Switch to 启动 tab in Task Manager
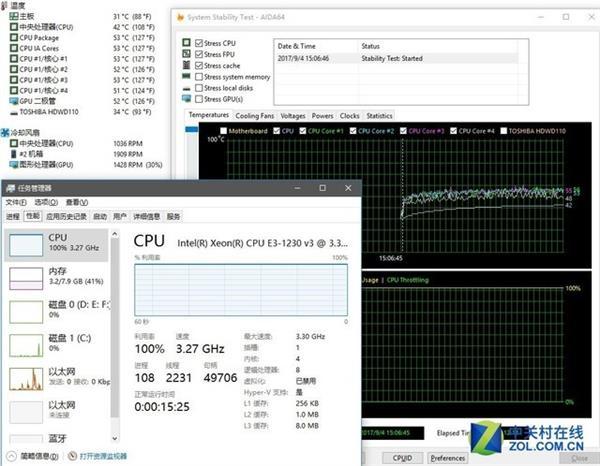600x466 pixels. click(100, 217)
